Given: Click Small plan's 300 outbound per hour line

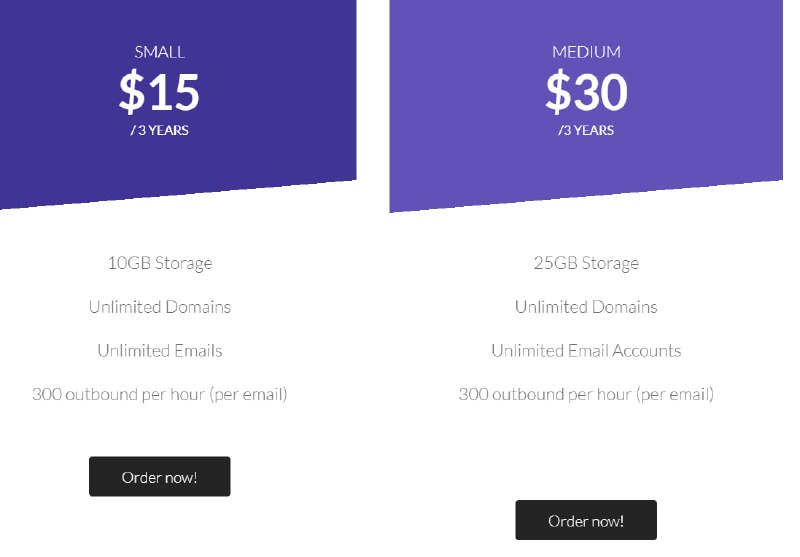Looking at the screenshot, I should [x=160, y=394].
